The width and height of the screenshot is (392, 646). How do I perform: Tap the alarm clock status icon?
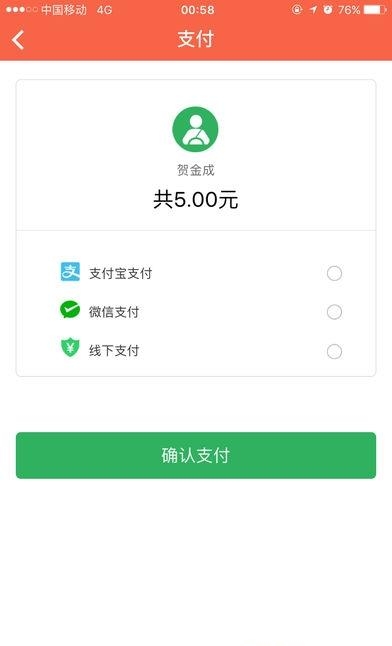[x=328, y=9]
